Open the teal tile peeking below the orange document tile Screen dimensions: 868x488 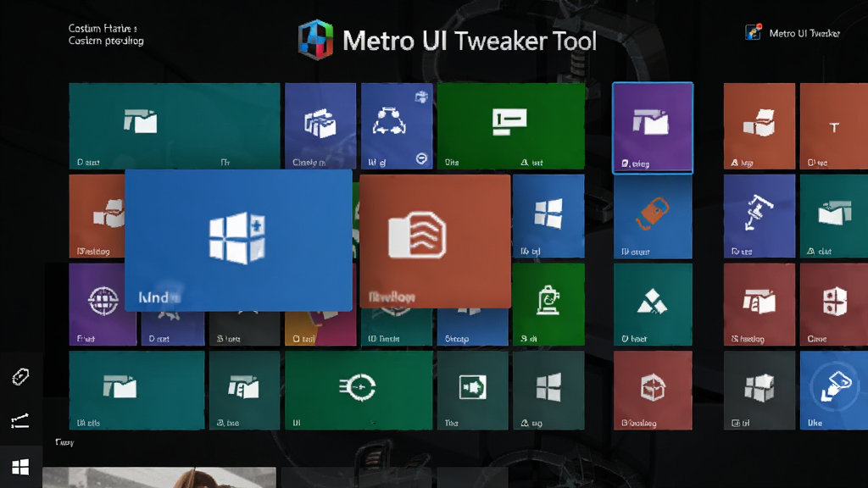click(x=397, y=327)
